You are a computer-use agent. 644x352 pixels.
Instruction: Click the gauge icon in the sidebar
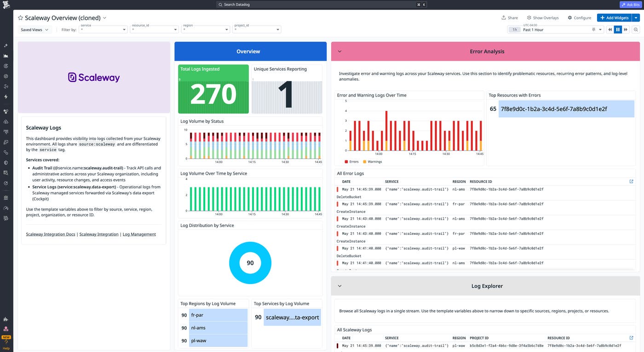pyautogui.click(x=6, y=208)
